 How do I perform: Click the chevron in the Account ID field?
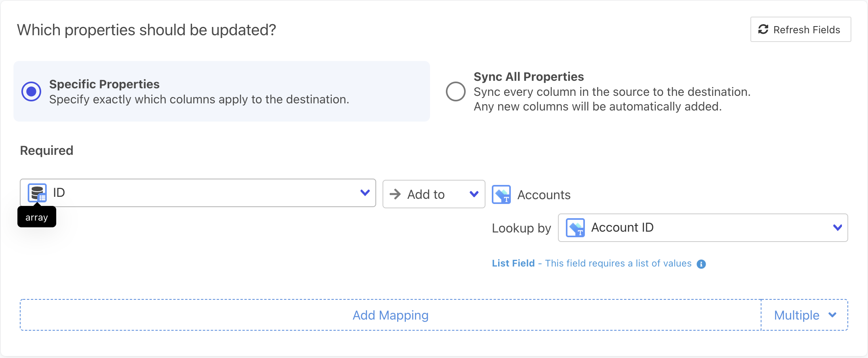click(x=837, y=228)
